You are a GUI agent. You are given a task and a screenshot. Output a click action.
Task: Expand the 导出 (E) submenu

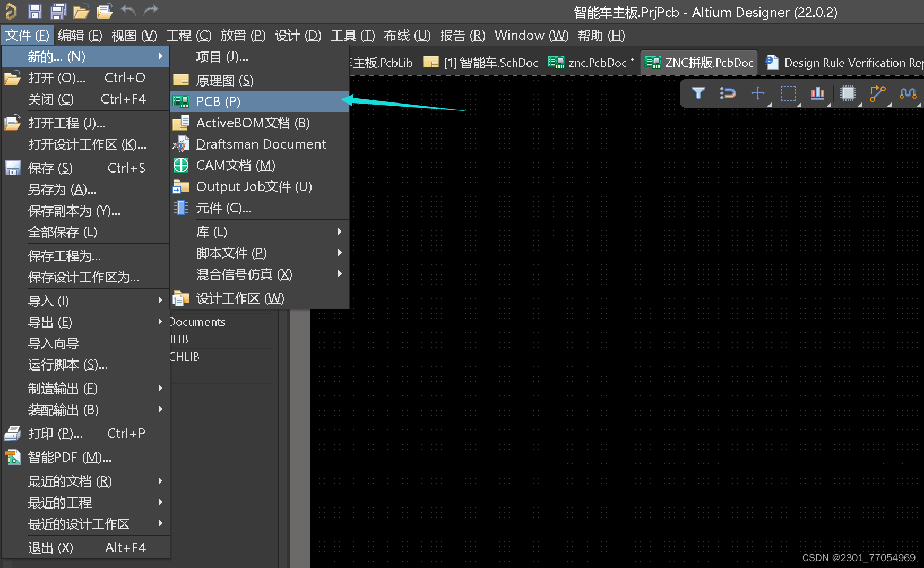pyautogui.click(x=86, y=322)
